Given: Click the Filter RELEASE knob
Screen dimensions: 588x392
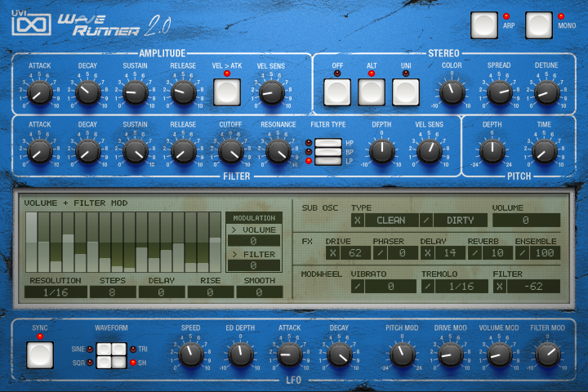Looking at the screenshot, I should pyautogui.click(x=184, y=152).
